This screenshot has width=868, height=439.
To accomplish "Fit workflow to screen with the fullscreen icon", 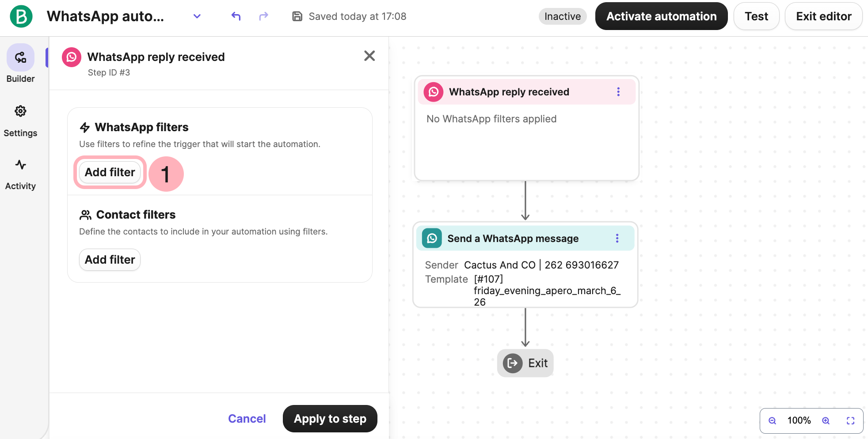I will tap(850, 420).
